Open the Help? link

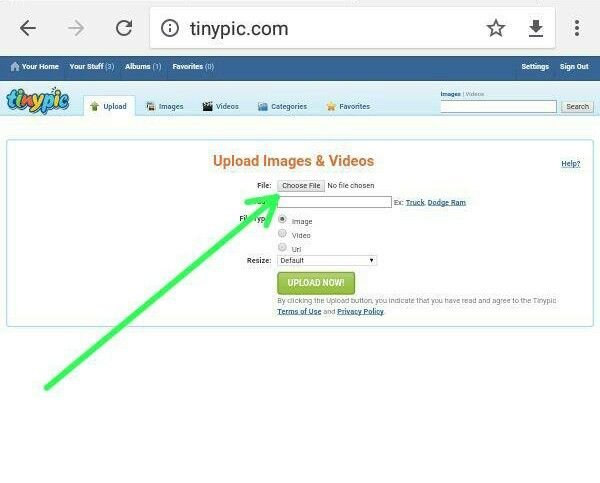571,164
